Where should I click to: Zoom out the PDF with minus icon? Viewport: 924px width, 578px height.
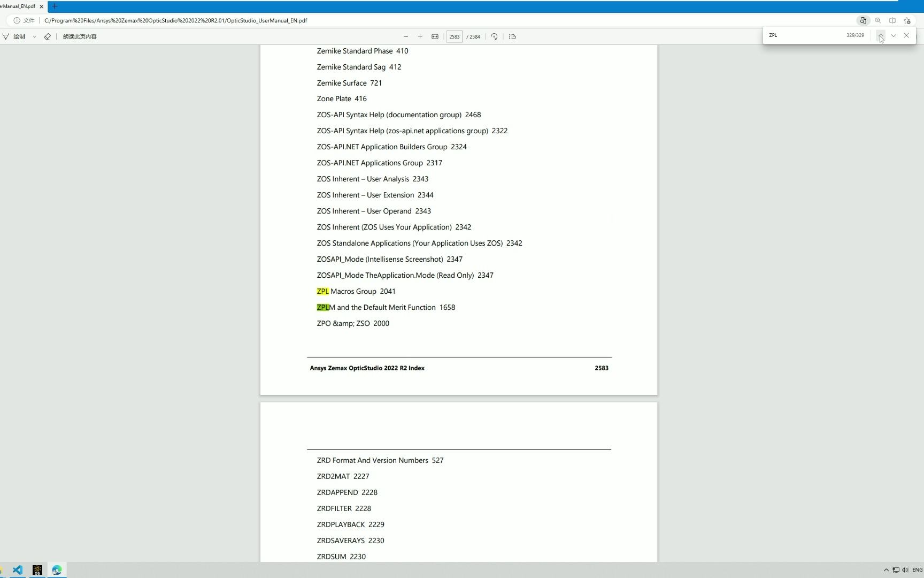(x=406, y=36)
